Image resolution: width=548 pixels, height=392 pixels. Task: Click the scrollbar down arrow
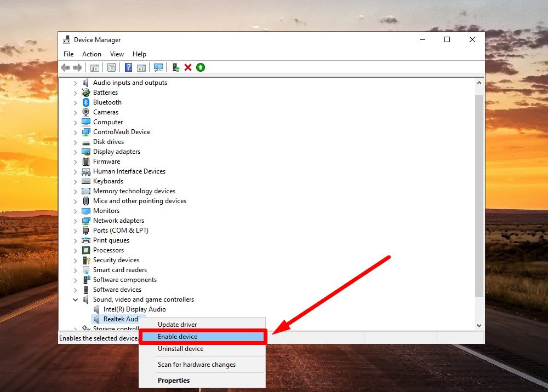[479, 325]
